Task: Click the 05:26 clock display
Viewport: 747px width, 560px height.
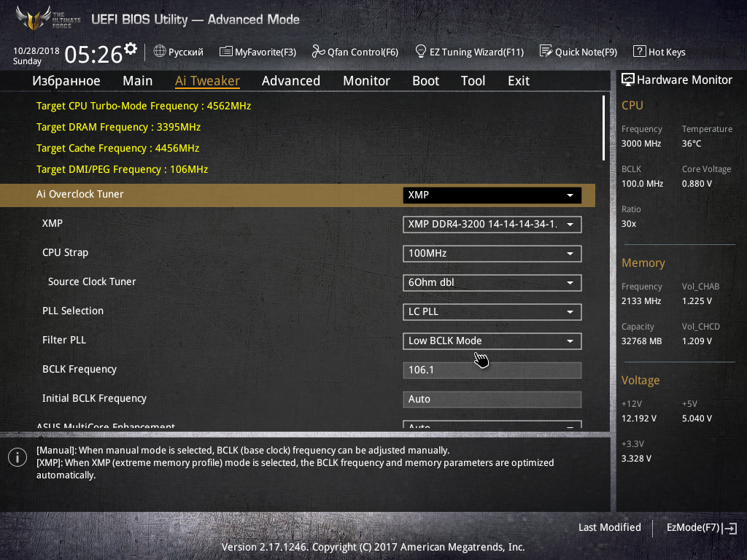Action: pos(94,54)
